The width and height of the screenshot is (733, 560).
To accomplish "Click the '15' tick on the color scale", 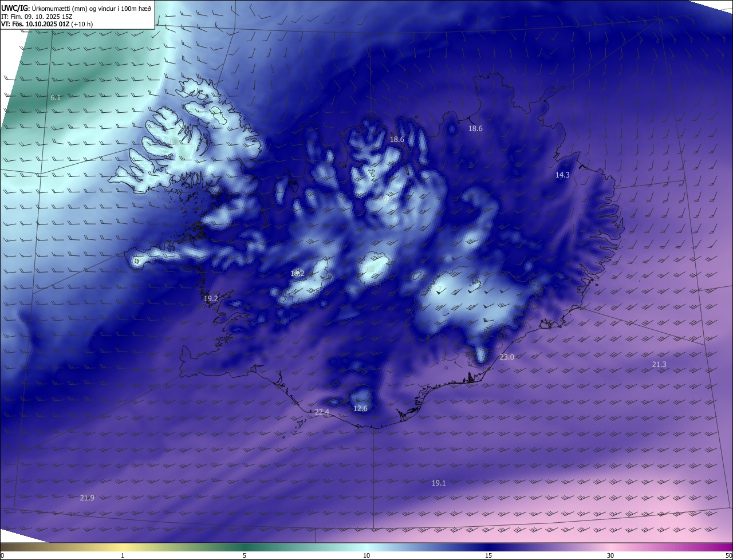I will pyautogui.click(x=488, y=556).
